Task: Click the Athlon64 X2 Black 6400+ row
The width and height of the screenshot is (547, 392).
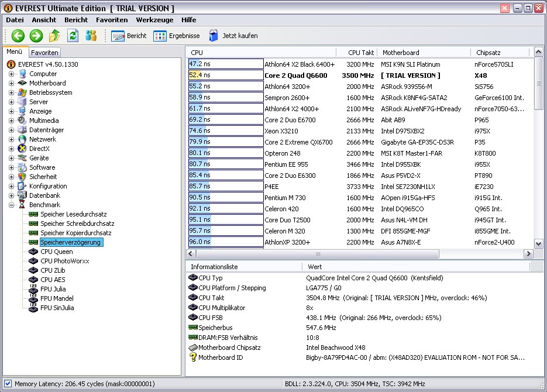Action: (360, 64)
